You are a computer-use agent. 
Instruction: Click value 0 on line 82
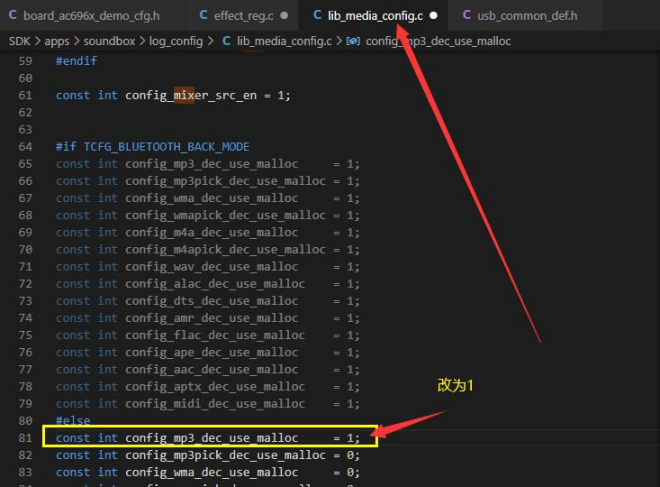pos(350,455)
